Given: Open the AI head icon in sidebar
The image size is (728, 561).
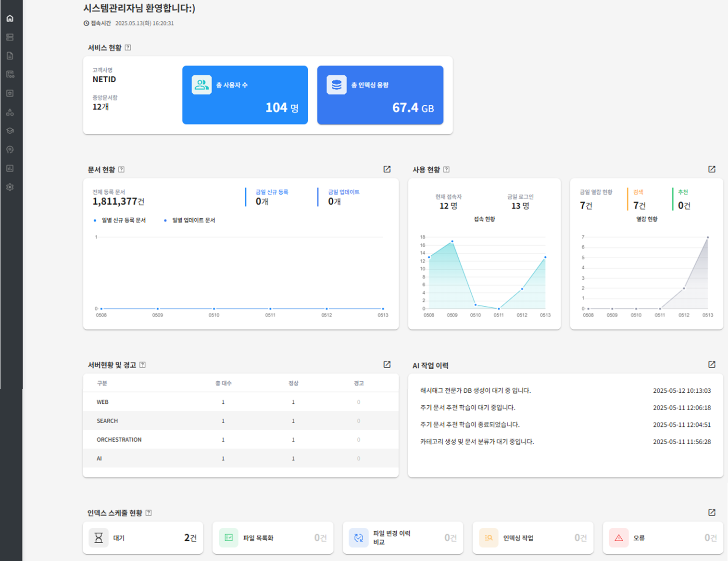Looking at the screenshot, I should click(x=10, y=150).
